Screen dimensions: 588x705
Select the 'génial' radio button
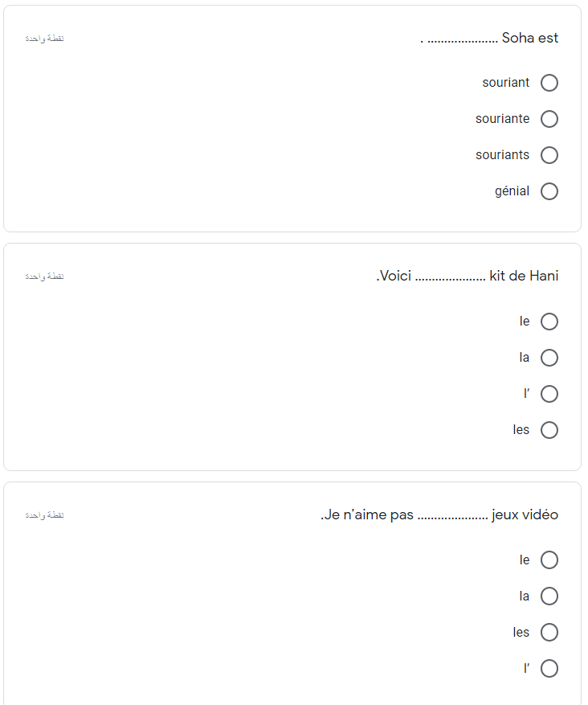tap(549, 191)
